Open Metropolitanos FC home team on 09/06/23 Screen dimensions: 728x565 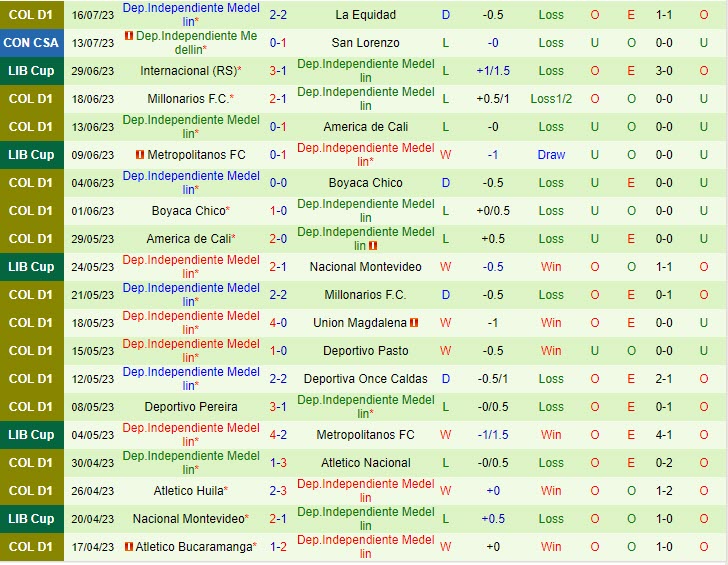196,155
